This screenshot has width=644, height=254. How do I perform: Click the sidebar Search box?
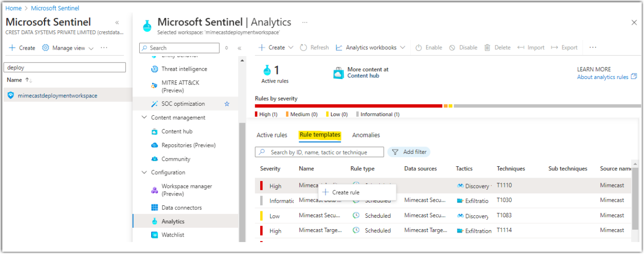179,48
